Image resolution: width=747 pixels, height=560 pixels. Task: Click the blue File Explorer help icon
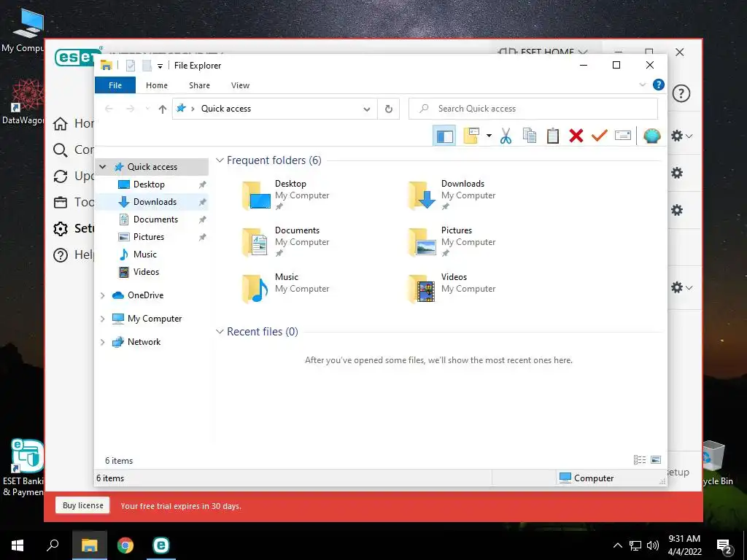(x=659, y=85)
